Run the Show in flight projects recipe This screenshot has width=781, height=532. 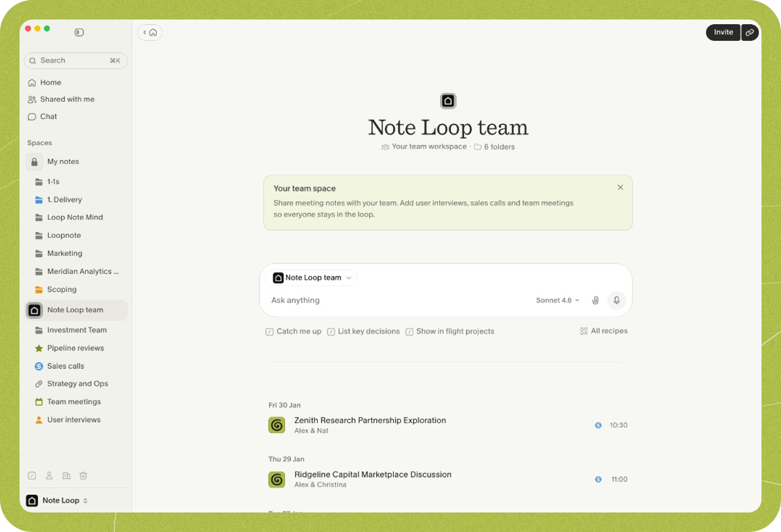pos(450,332)
